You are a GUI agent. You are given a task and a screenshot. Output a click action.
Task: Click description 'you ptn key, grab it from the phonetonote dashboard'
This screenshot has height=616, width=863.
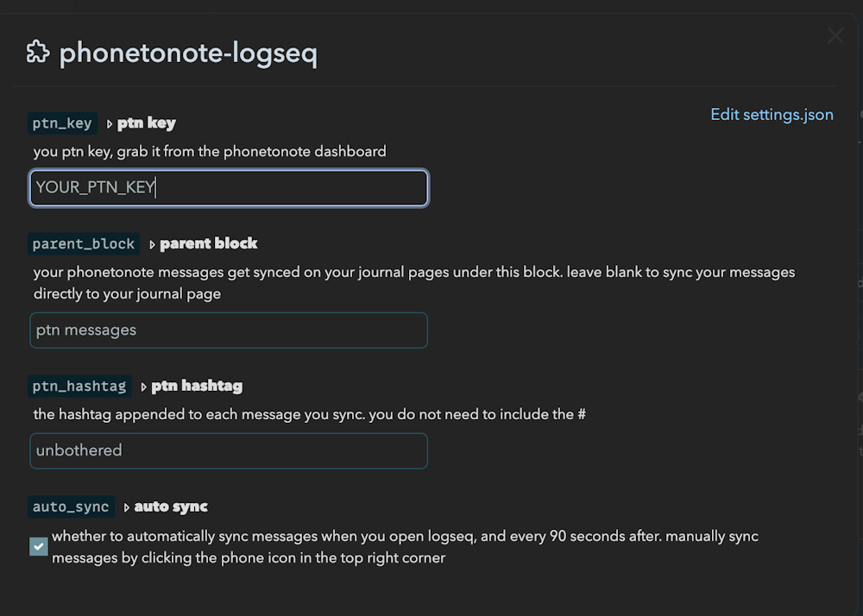tap(210, 152)
